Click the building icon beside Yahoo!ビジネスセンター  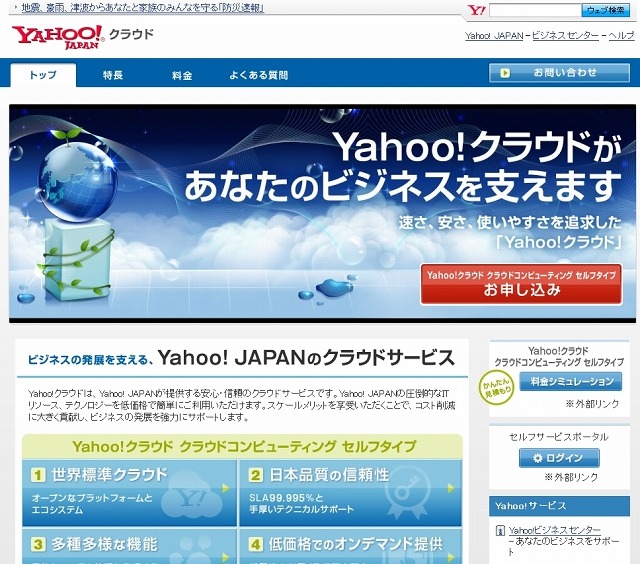tap(500, 531)
